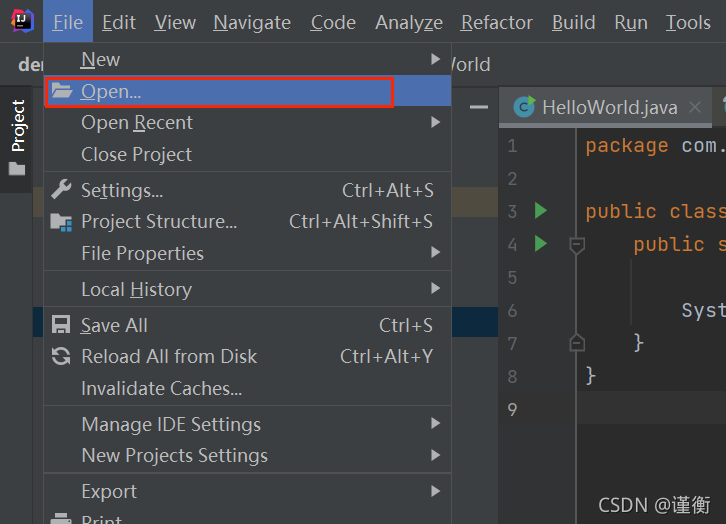Open the Navigate menu
Image resolution: width=726 pixels, height=524 pixels.
(252, 22)
